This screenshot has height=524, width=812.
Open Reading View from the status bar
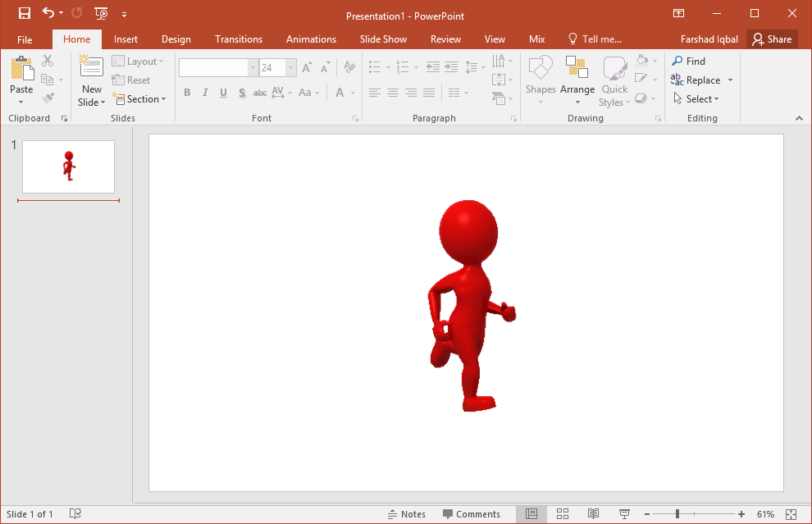tap(593, 514)
